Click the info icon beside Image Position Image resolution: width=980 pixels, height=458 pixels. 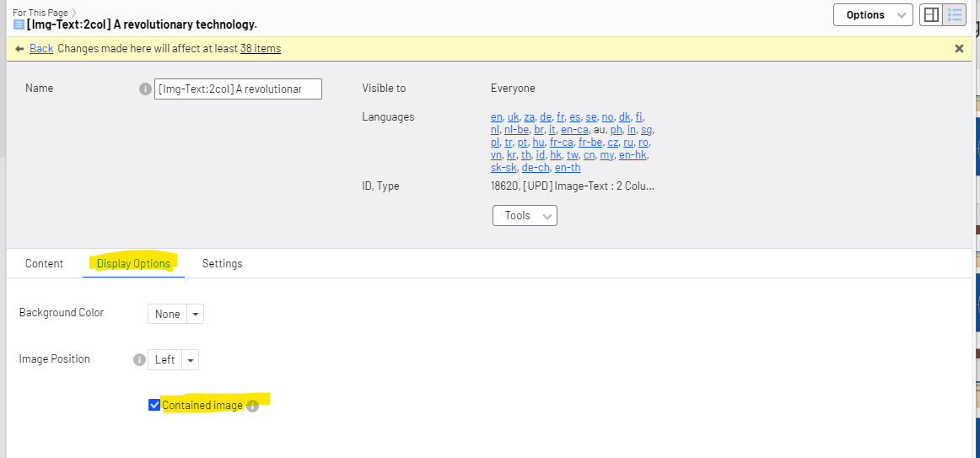(140, 359)
